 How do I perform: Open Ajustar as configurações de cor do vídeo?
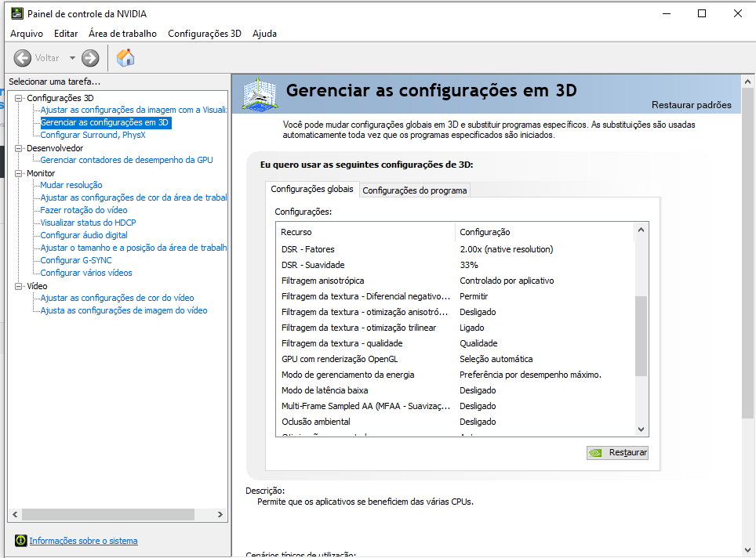pyautogui.click(x=117, y=298)
